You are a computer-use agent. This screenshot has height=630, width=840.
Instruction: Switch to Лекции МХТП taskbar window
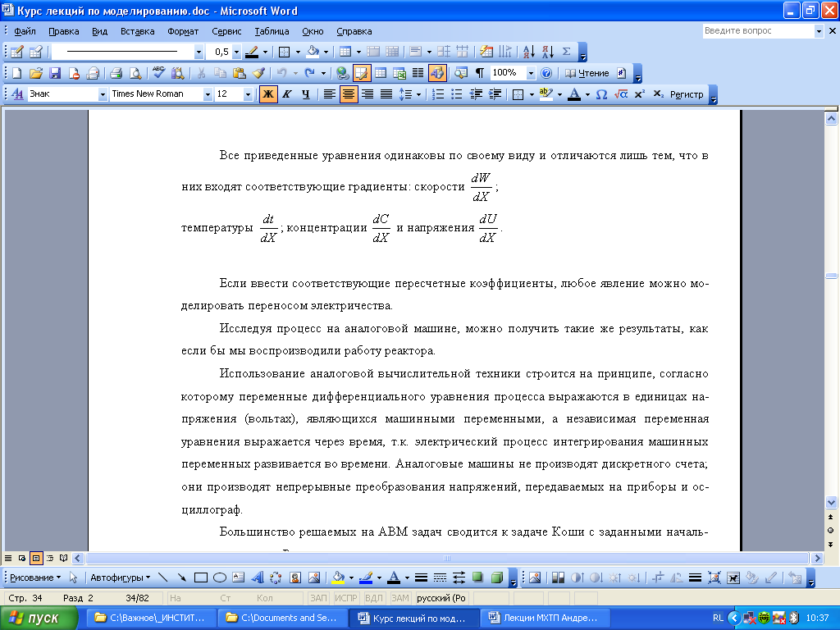(546, 618)
